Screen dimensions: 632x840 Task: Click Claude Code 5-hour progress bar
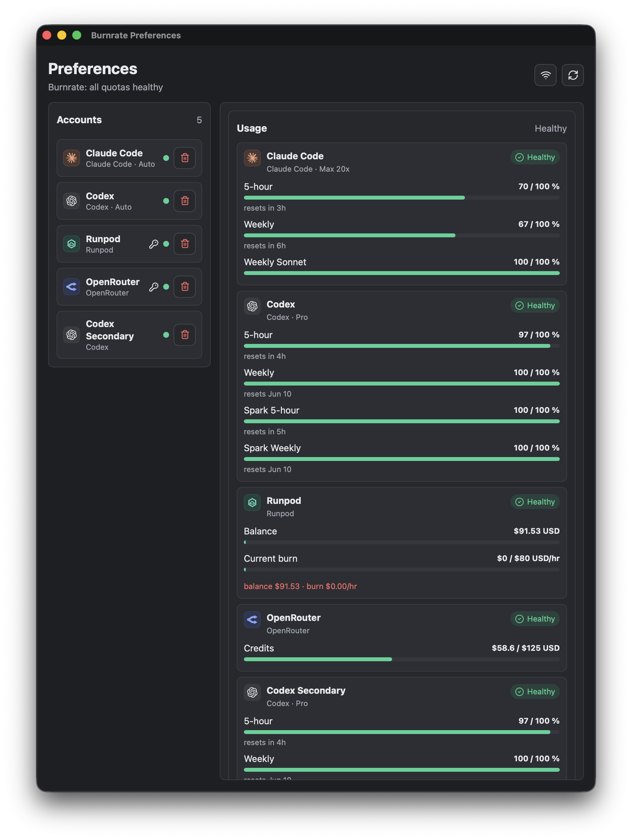(x=402, y=198)
